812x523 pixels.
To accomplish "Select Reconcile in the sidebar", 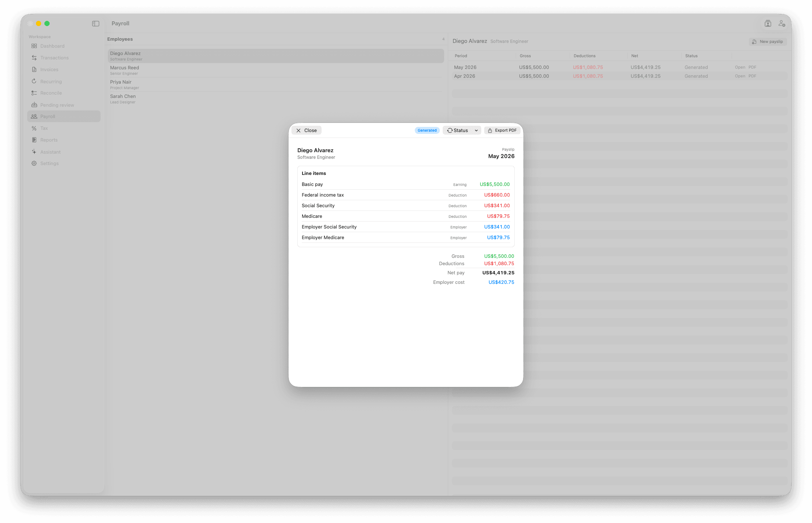I will (x=64, y=93).
